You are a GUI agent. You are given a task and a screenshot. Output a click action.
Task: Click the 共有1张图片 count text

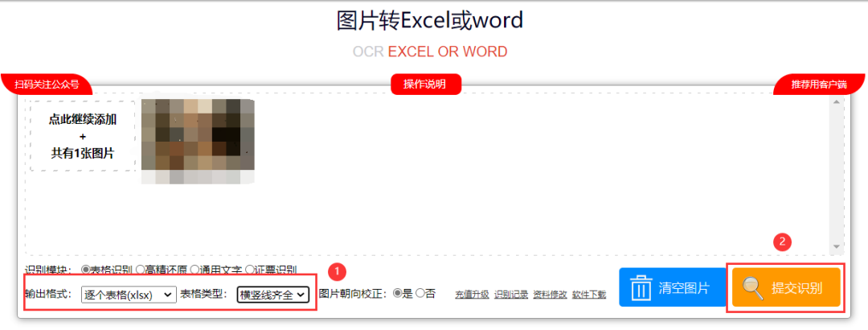tap(83, 154)
